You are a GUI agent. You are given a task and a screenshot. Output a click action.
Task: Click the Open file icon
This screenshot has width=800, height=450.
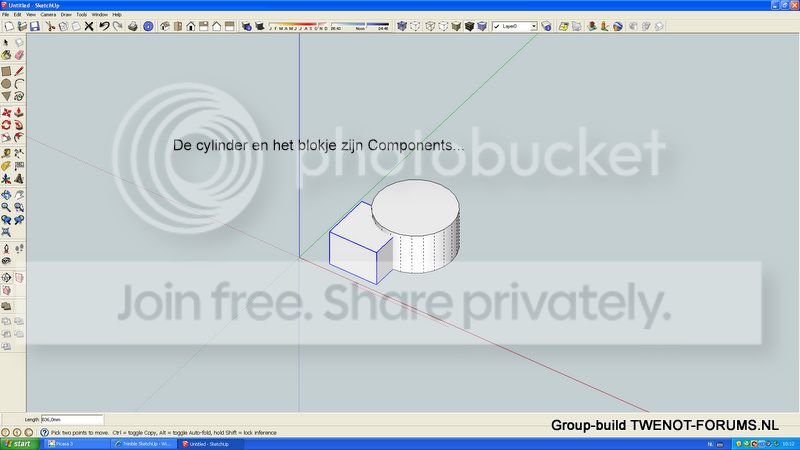(22, 26)
